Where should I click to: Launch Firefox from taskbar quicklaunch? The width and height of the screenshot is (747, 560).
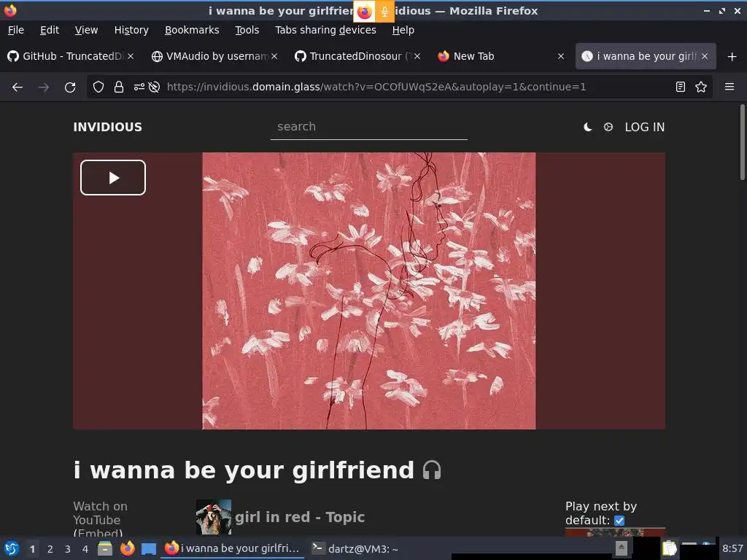[x=127, y=548]
